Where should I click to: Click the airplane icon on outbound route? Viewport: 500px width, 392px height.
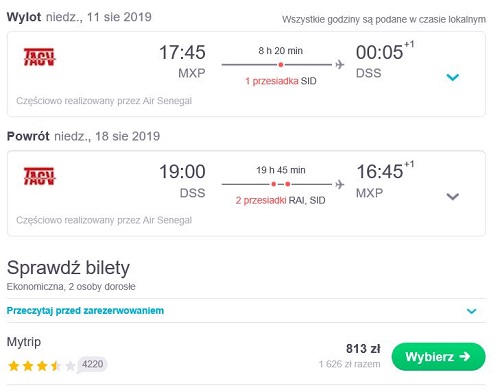(339, 64)
